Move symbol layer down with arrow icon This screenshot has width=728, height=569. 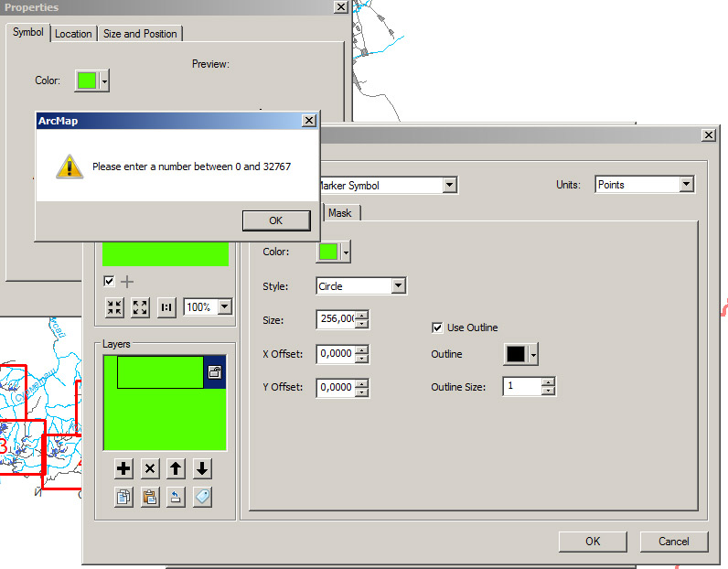tap(202, 468)
